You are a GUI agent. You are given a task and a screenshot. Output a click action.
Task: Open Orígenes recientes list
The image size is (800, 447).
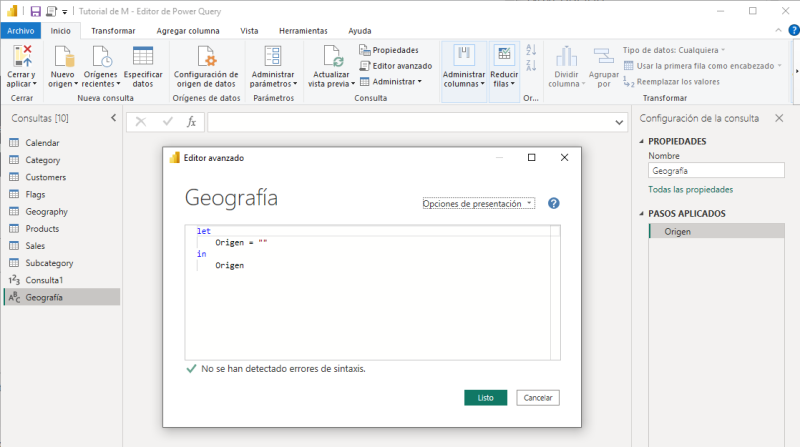point(101,66)
